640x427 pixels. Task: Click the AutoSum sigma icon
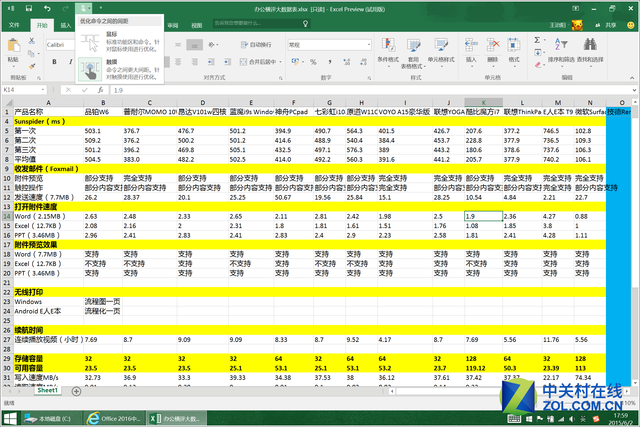pyautogui.click(x=537, y=40)
